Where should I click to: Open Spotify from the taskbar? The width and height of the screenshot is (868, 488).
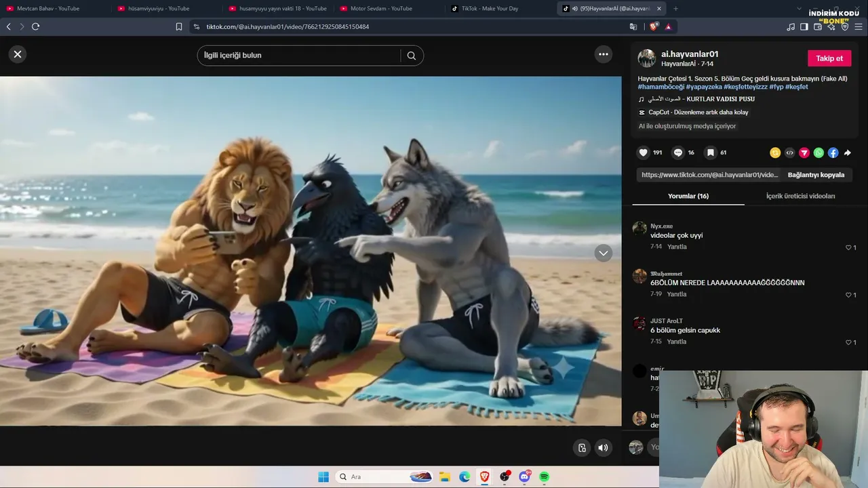coord(544,477)
